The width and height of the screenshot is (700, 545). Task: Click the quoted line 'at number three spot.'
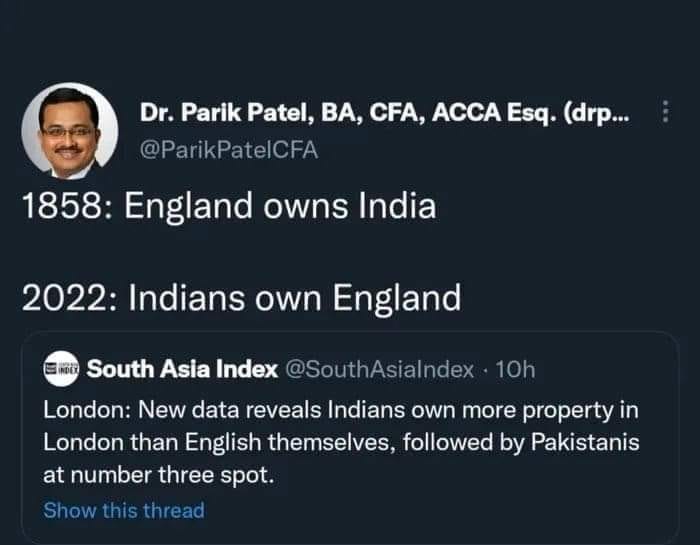158,476
